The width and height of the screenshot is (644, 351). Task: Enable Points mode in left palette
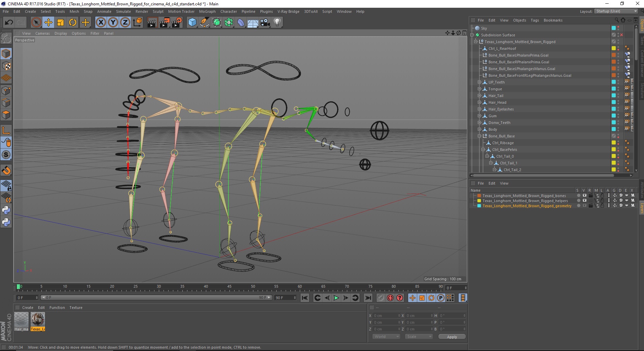click(6, 90)
